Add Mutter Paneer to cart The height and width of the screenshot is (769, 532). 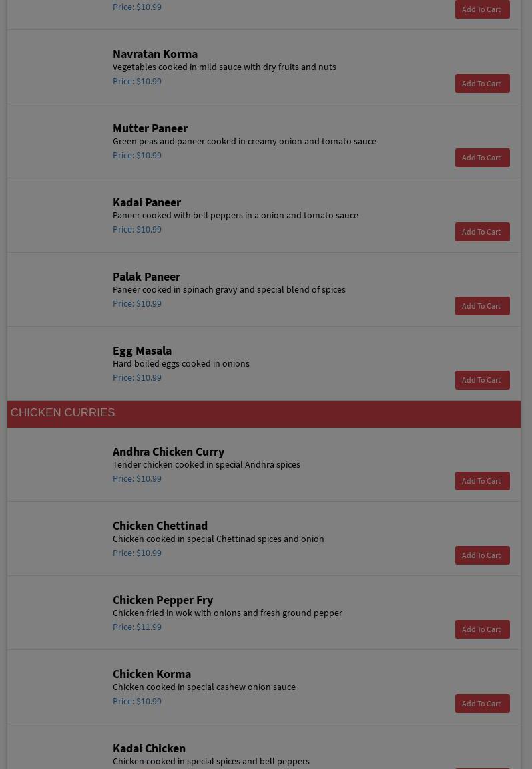click(482, 158)
